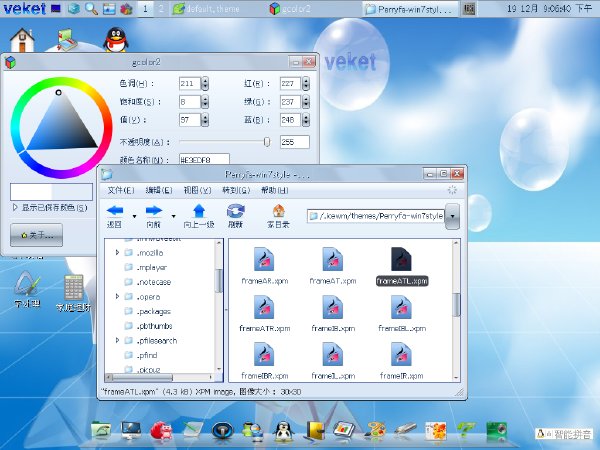Open the 帮助(H) menu
The width and height of the screenshot is (600, 450).
click(x=274, y=190)
